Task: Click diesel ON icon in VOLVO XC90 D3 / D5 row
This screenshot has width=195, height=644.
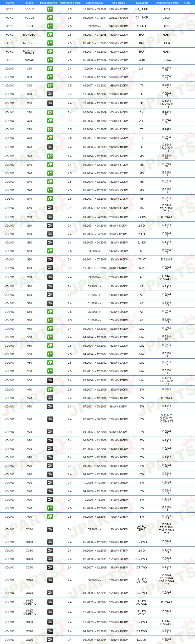Action: 50,640
